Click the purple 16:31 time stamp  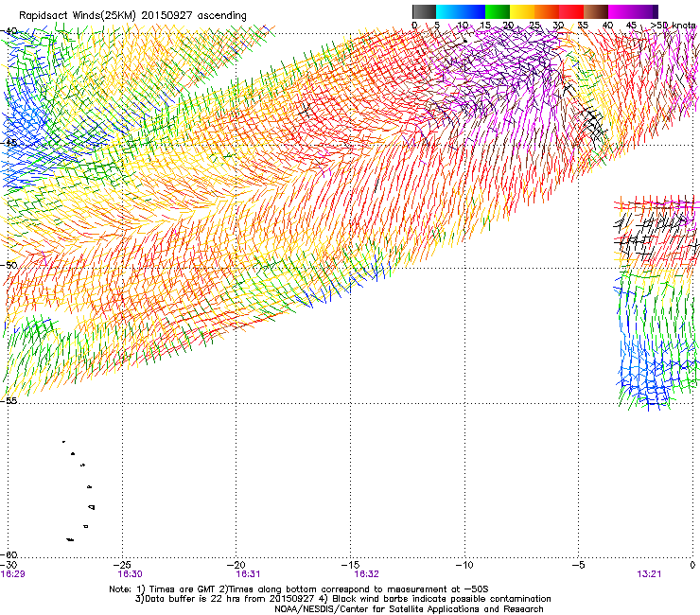pos(248,574)
